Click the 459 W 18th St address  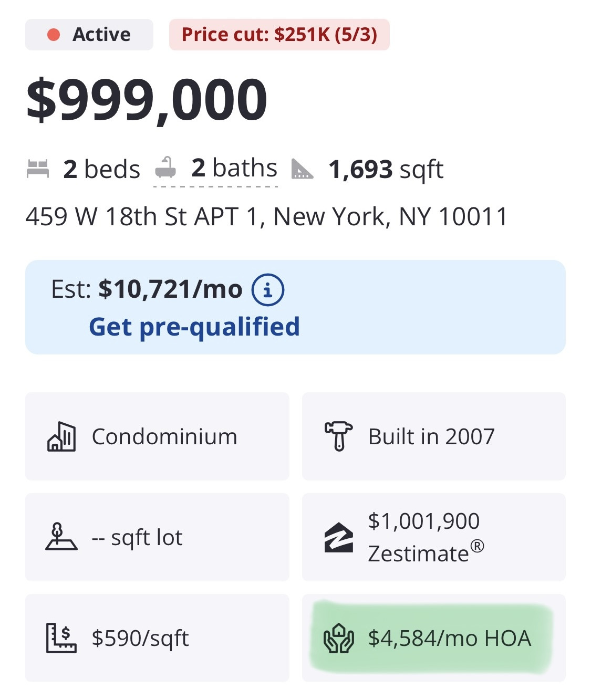(x=266, y=216)
